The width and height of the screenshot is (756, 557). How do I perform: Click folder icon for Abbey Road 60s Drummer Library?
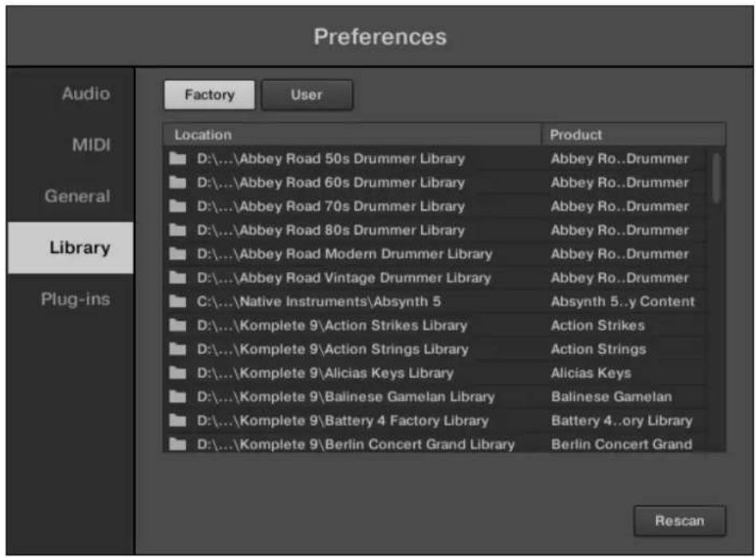click(177, 182)
